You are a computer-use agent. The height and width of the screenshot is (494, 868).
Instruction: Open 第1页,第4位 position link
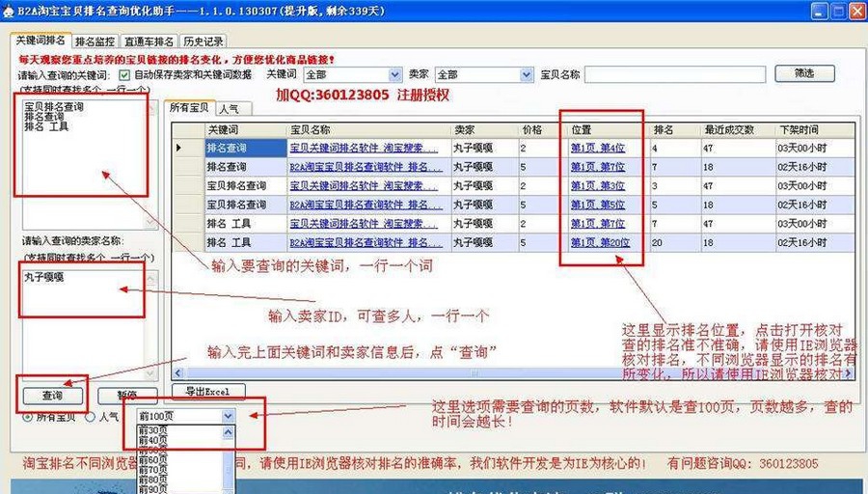coord(597,148)
